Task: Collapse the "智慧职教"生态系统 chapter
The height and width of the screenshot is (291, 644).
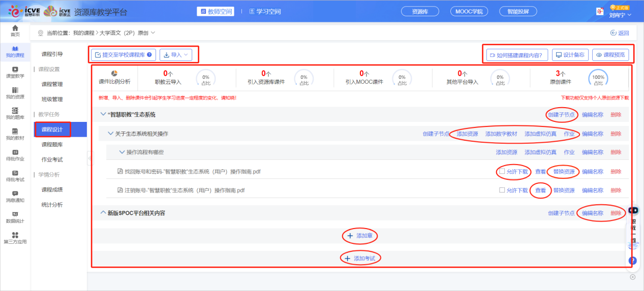Action: (103, 115)
